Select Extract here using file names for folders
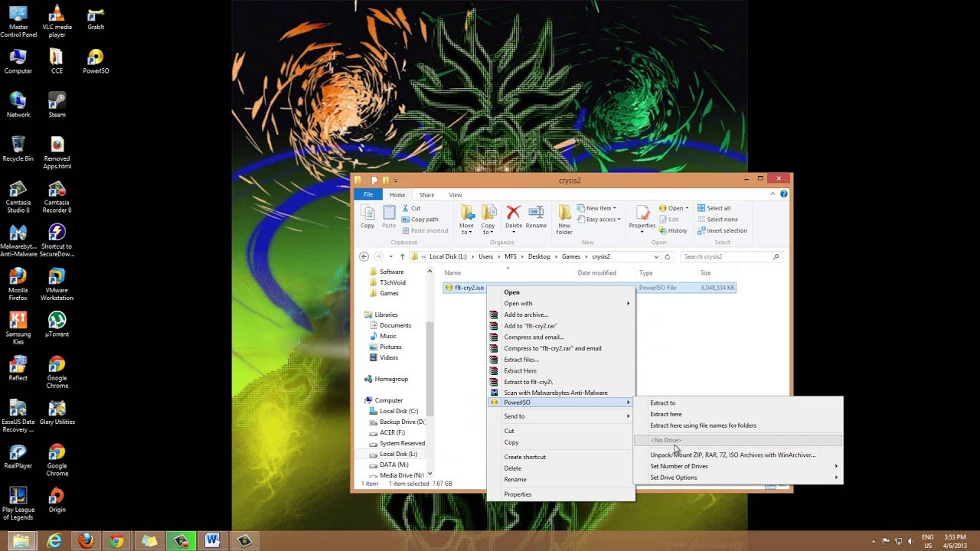This screenshot has width=980, height=551. 738,425
